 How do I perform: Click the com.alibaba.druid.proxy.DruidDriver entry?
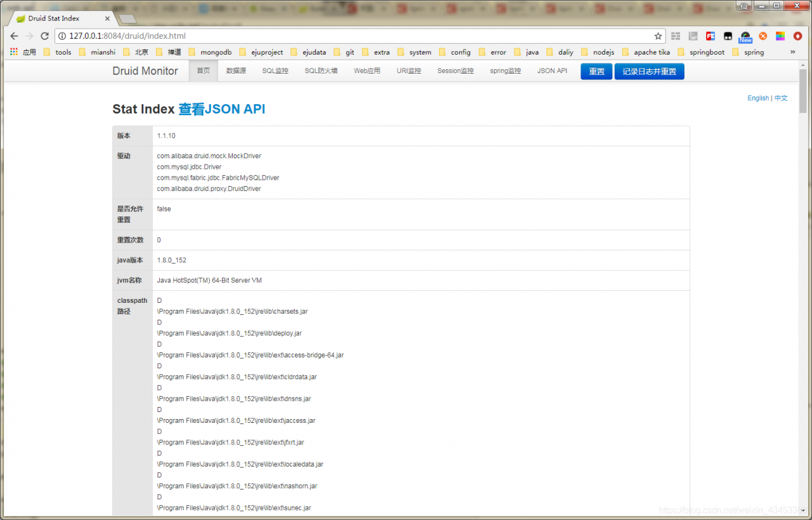pyautogui.click(x=209, y=189)
